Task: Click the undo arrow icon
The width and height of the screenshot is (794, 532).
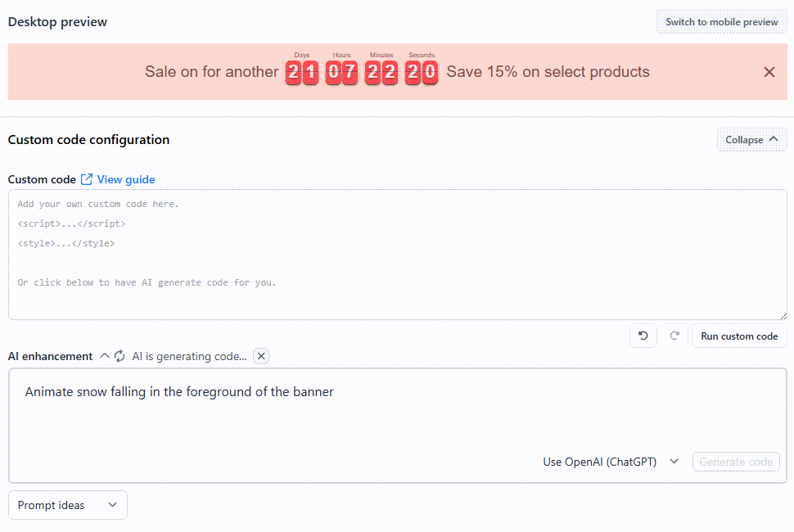Action: [643, 336]
